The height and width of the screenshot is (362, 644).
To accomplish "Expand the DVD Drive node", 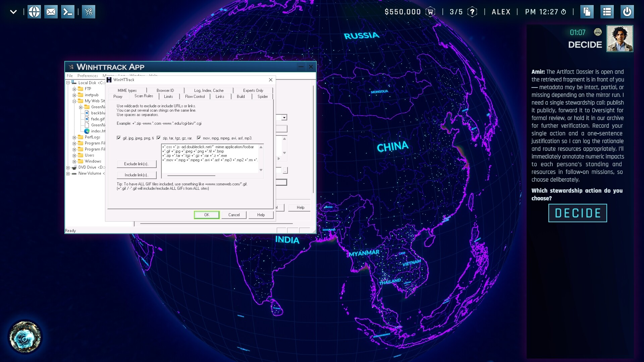I will 68,167.
